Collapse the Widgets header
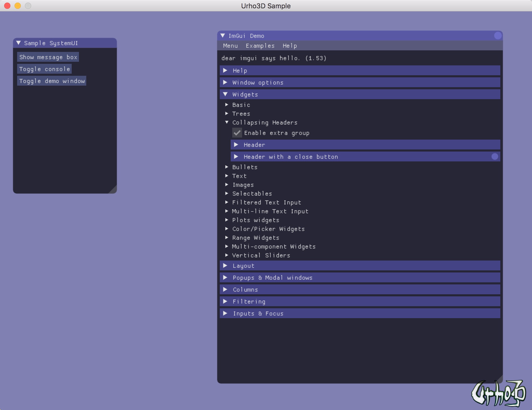532x410 pixels. coord(360,94)
